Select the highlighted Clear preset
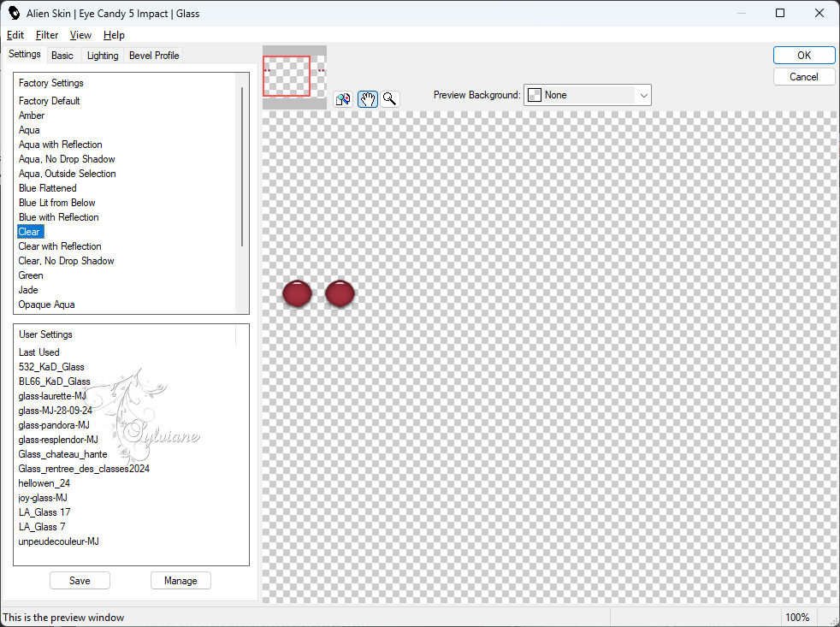The height and width of the screenshot is (627, 840). [30, 232]
